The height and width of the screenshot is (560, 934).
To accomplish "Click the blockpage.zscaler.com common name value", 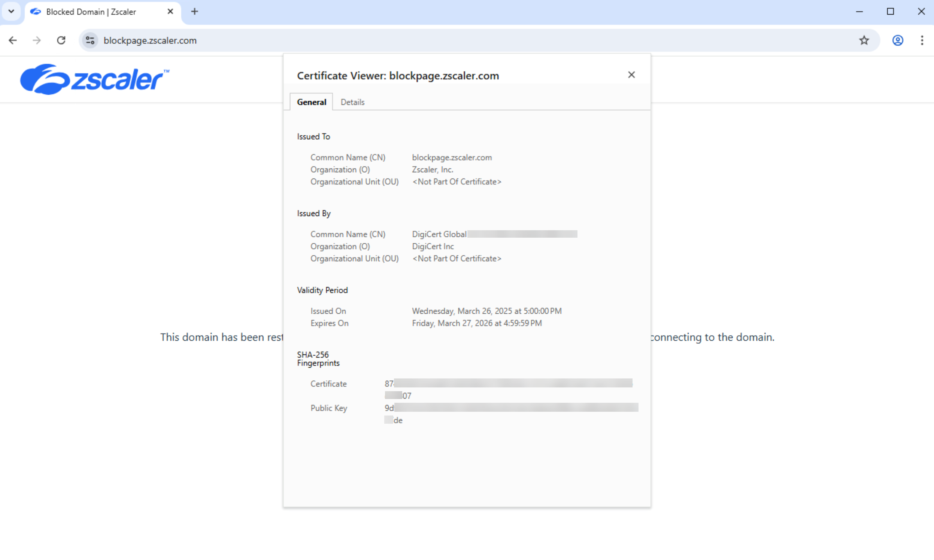I will pyautogui.click(x=452, y=158).
